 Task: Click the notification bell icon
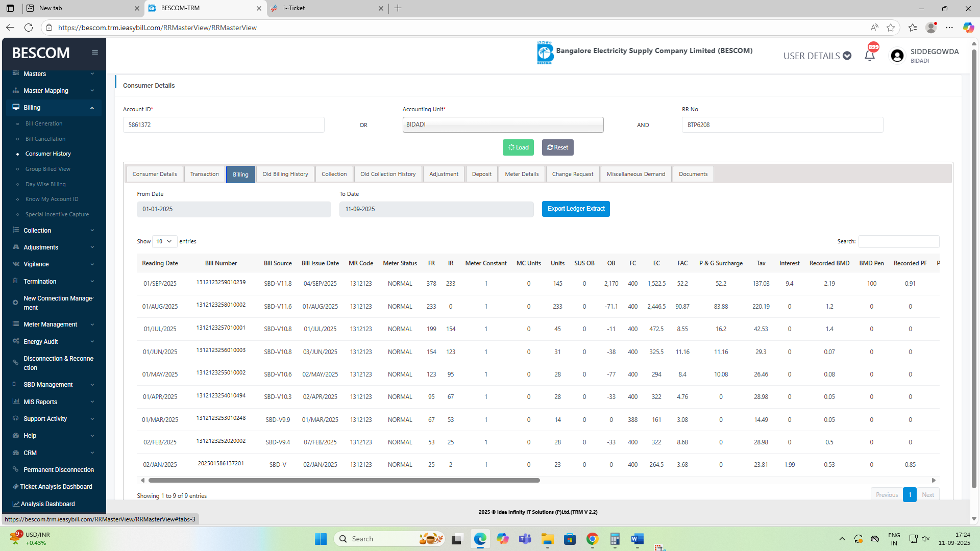click(869, 56)
